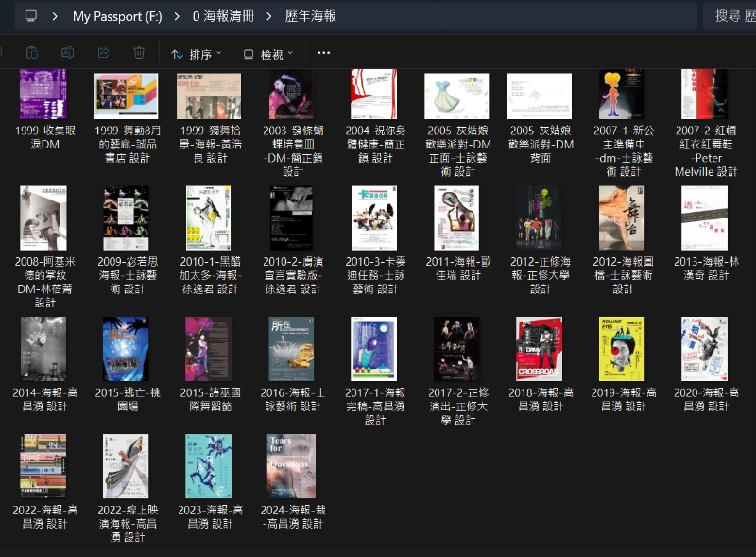Click the Paste icon in toolbar
756x557 pixels.
(x=32, y=54)
